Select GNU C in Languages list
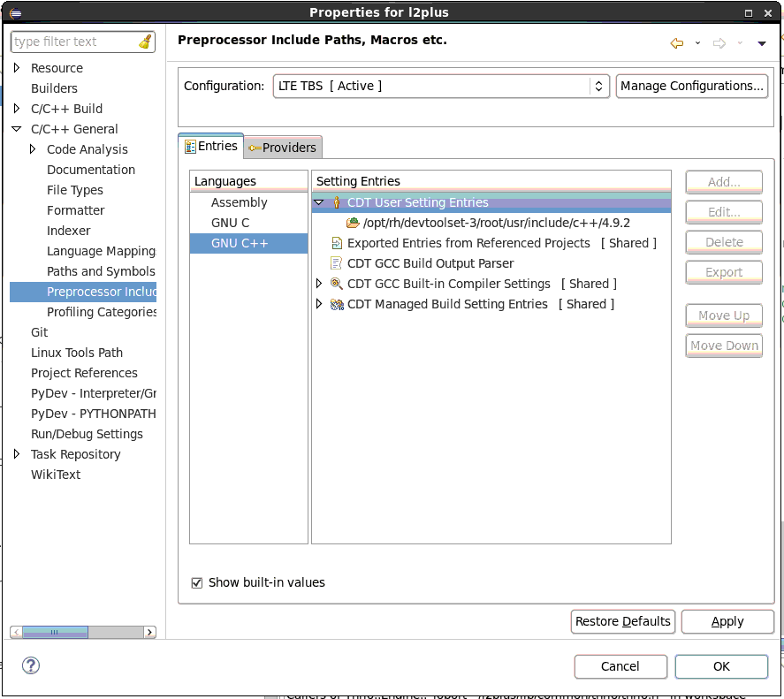 [230, 223]
